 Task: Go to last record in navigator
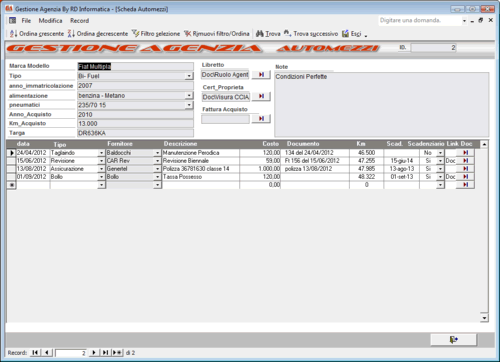point(105,353)
